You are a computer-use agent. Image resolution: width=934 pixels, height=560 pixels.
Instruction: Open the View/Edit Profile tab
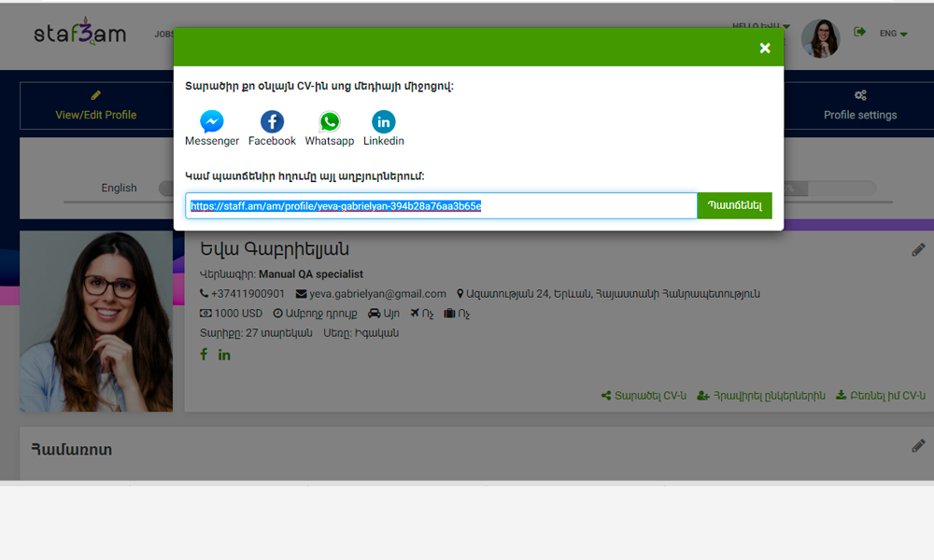[96, 105]
